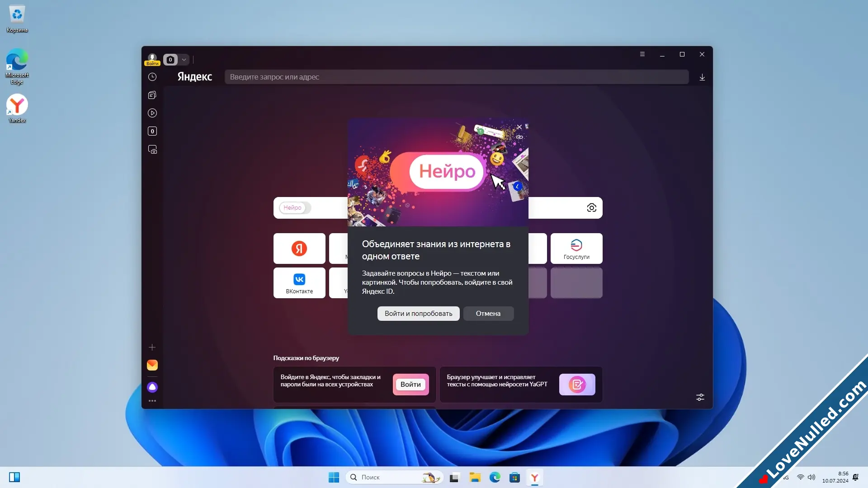Open the browser hamburger menu
The width and height of the screenshot is (868, 488).
click(642, 54)
